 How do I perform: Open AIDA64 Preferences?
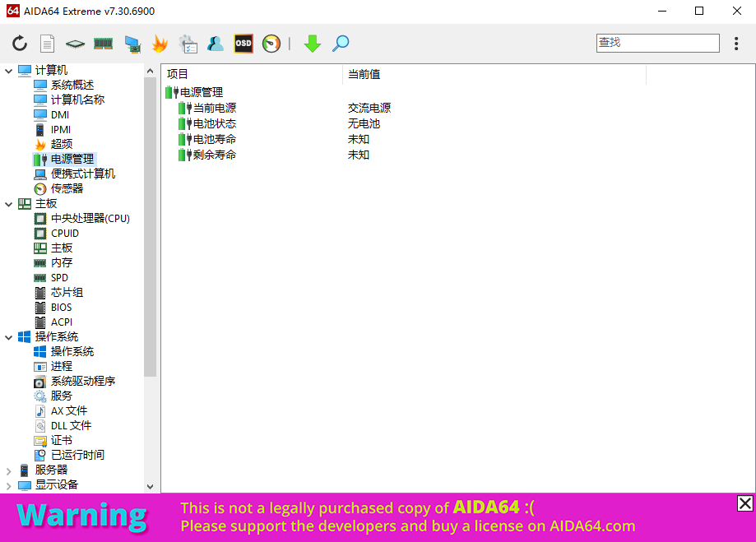click(x=187, y=44)
